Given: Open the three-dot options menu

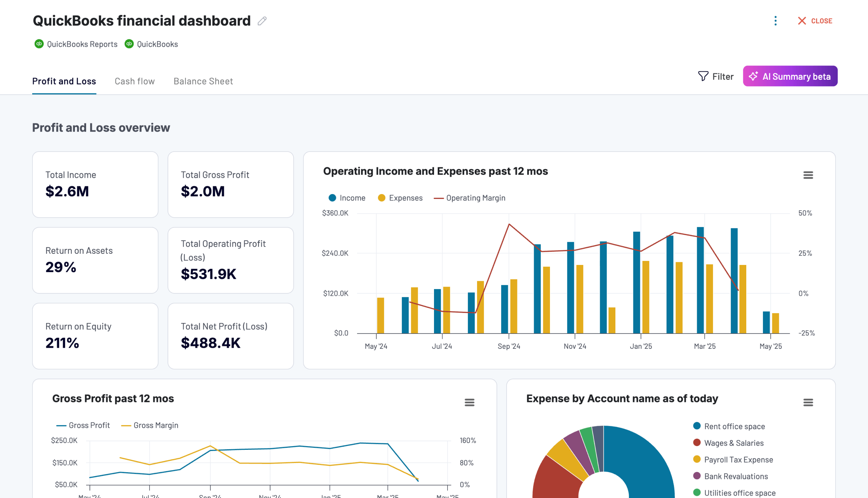Looking at the screenshot, I should click(775, 21).
